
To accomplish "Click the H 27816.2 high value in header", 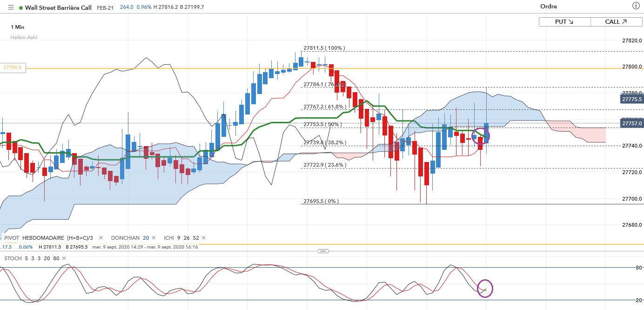I will [165, 7].
